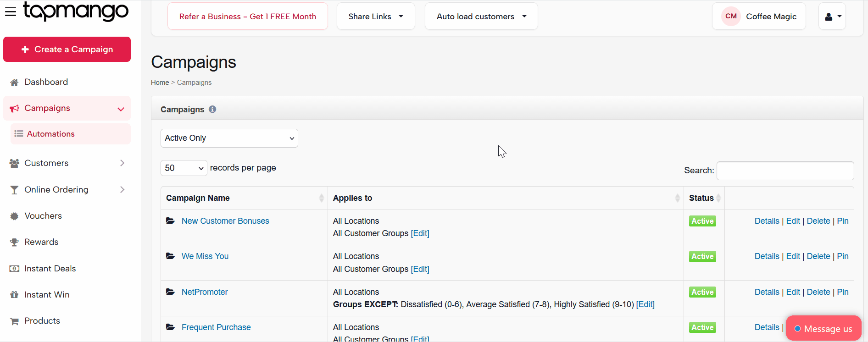This screenshot has height=342, width=868.
Task: Open the Share Links dropdown
Action: point(376,17)
